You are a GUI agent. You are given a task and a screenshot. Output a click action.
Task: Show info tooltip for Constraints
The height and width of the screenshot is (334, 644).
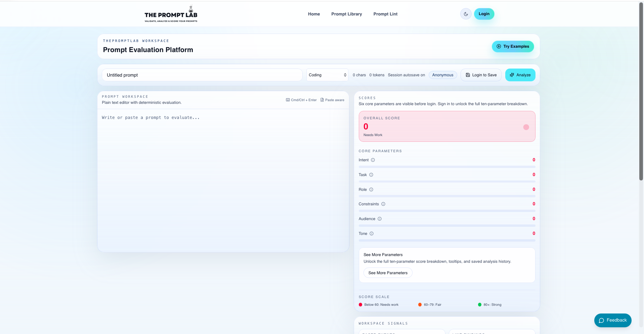point(383,204)
